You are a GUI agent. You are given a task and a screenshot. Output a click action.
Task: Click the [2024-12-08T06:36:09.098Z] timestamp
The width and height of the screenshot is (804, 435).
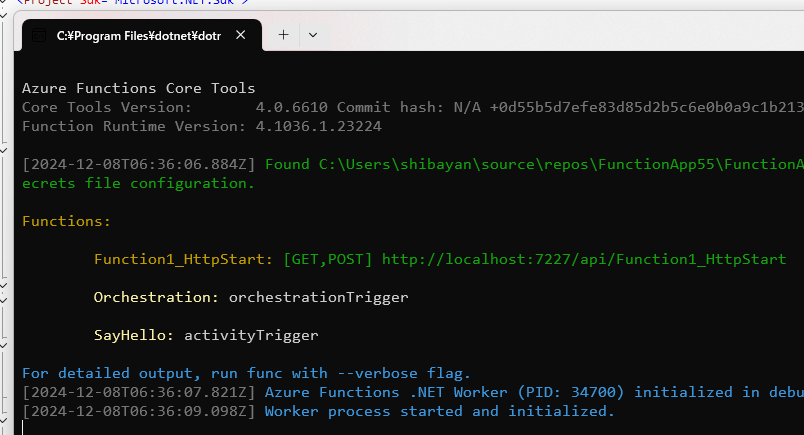tap(139, 411)
